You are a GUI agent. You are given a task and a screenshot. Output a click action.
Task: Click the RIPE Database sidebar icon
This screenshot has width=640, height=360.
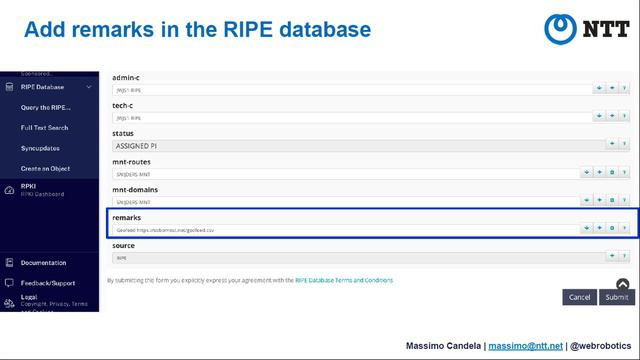point(9,87)
